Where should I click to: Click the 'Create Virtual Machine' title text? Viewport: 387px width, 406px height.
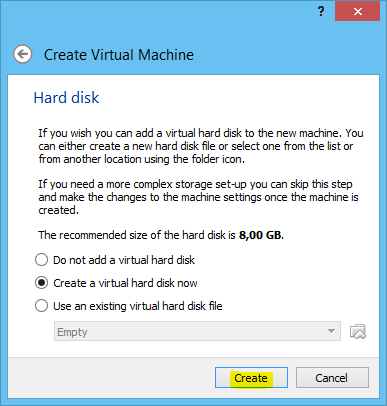coord(119,55)
